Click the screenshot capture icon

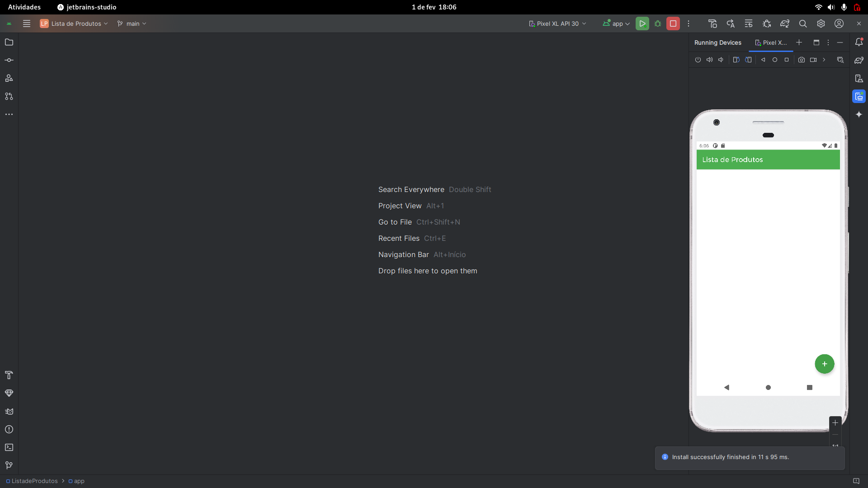[x=802, y=60]
